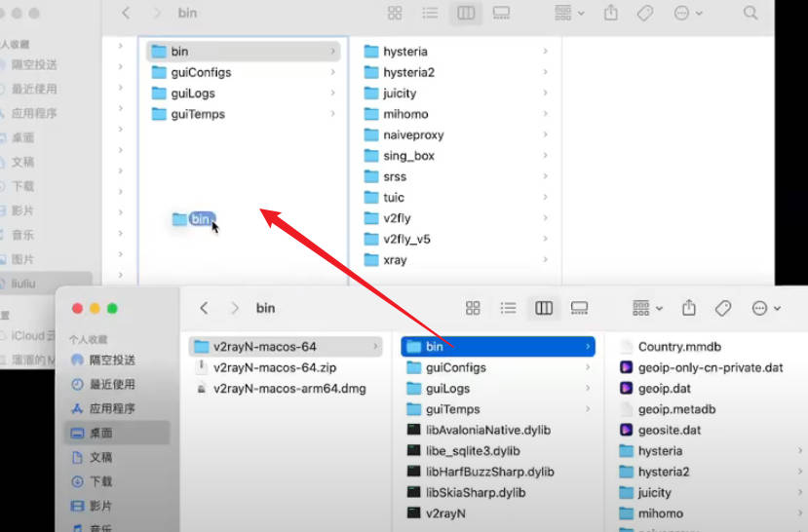The width and height of the screenshot is (808, 532).
Task: Switch to list view in the front Finder window
Action: tap(508, 308)
